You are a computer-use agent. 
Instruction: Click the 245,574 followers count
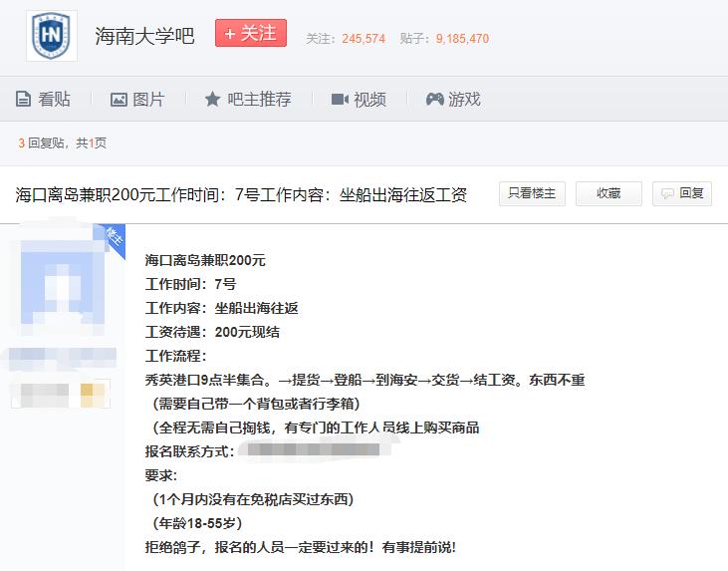(x=364, y=39)
